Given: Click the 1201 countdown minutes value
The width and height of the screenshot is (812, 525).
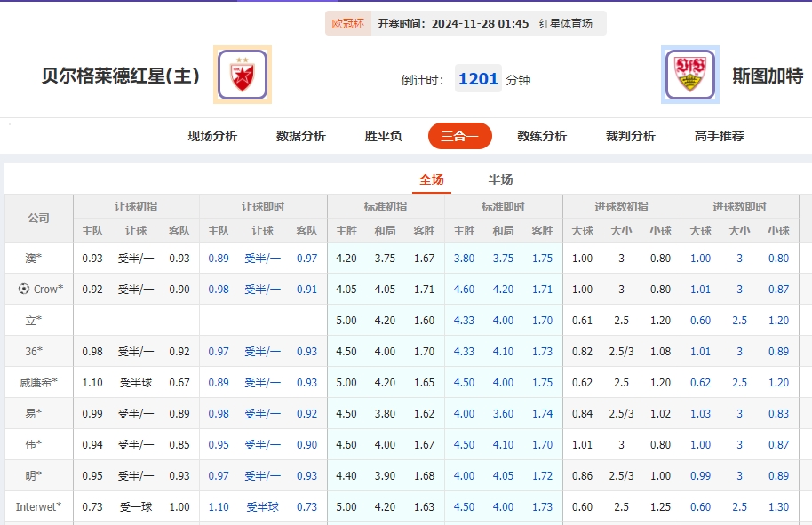Looking at the screenshot, I should [x=477, y=78].
